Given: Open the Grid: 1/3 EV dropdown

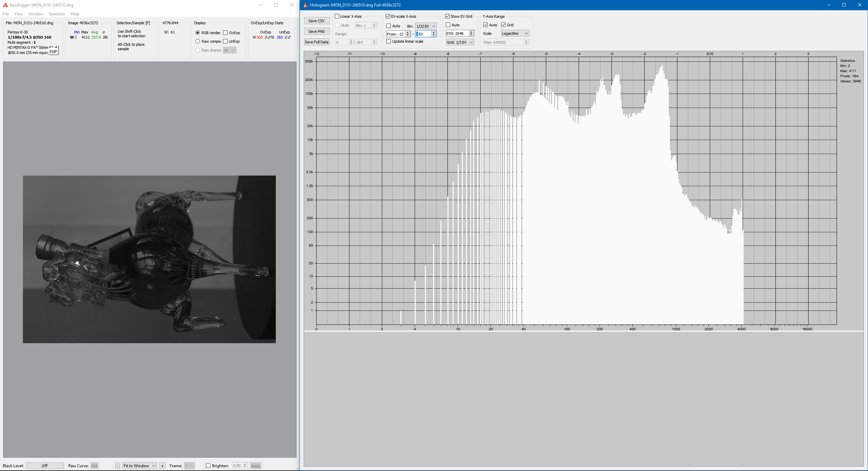Looking at the screenshot, I should tap(460, 42).
